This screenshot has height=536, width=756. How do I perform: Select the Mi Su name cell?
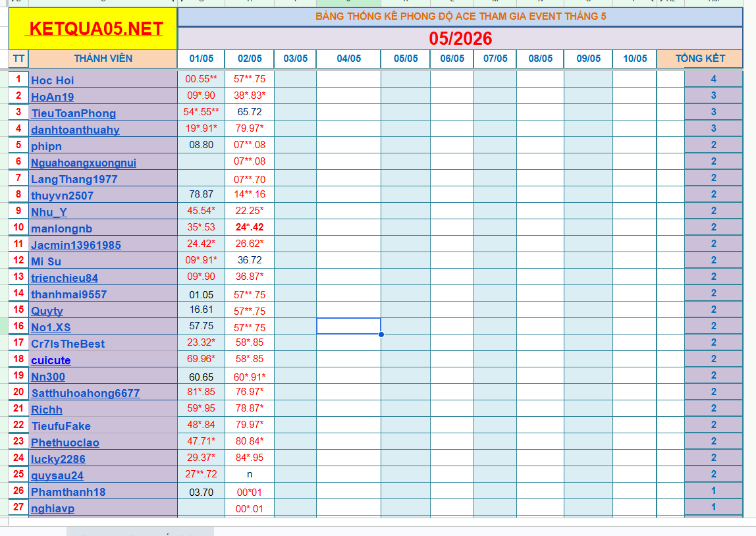(103, 260)
